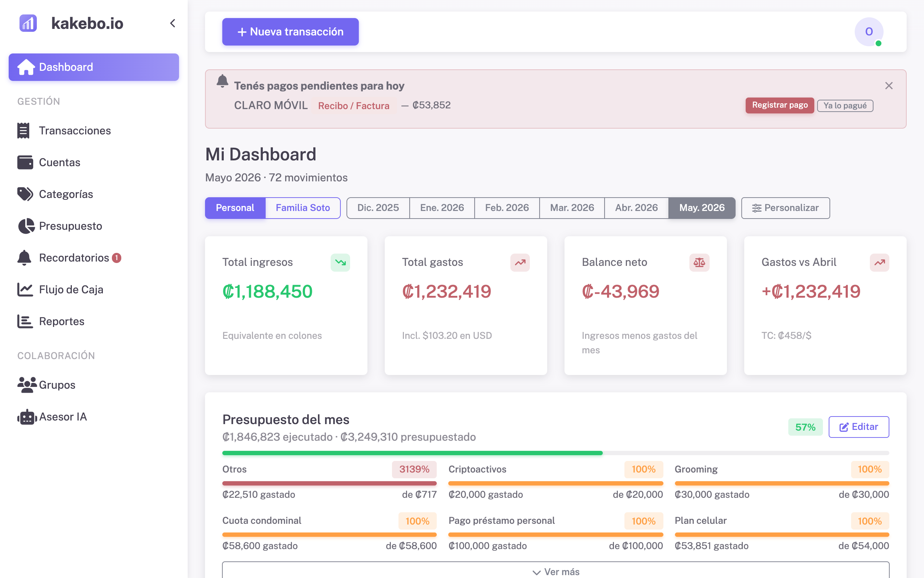Viewport: 924px width, 578px height.
Task: Navigate to Presupuesto
Action: (94, 226)
